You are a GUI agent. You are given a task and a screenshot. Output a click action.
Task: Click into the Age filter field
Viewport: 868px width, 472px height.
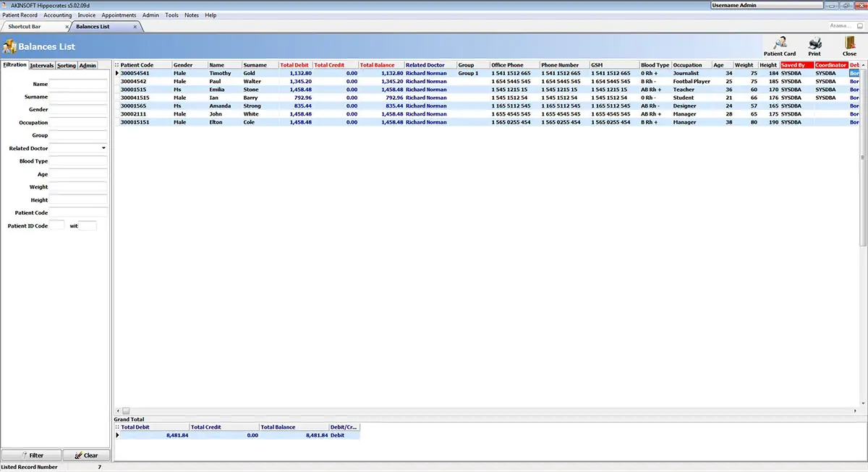point(78,174)
